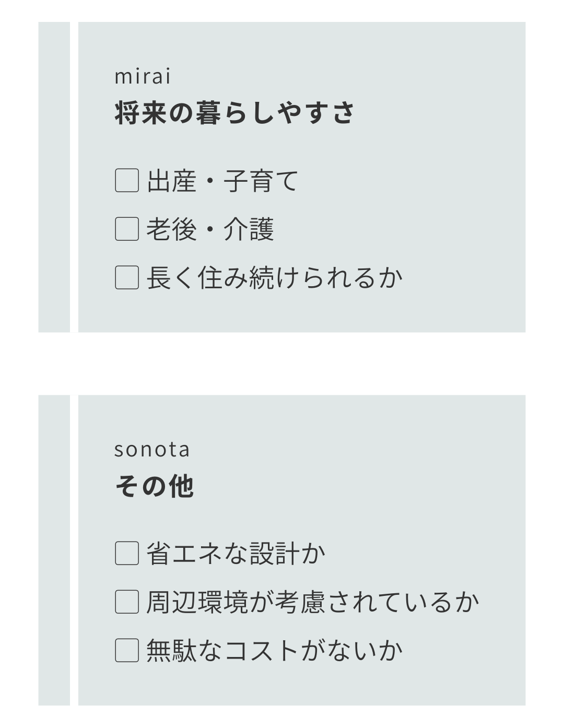
Task: Click the small "sonota" caption
Action: 152,450
